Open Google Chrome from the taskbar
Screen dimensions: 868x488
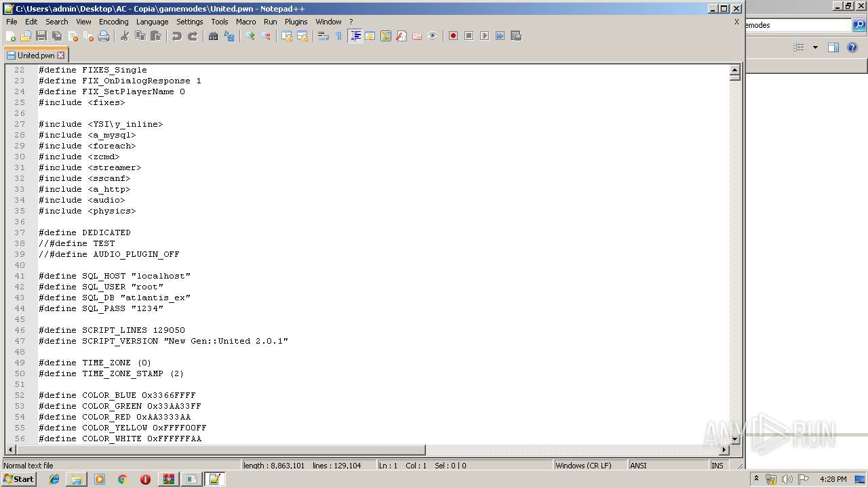click(123, 479)
